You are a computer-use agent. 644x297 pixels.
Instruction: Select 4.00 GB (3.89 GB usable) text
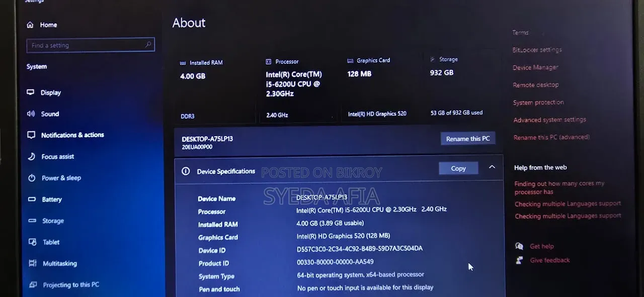coord(330,223)
